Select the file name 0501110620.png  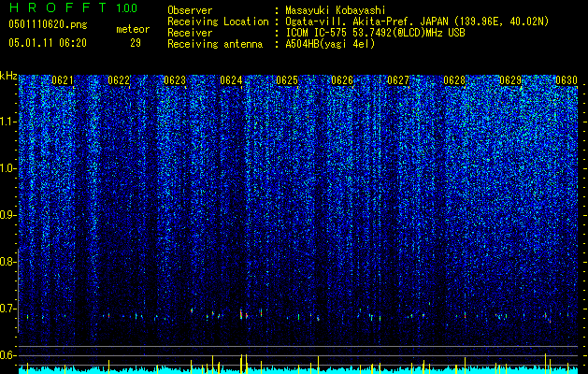click(48, 24)
